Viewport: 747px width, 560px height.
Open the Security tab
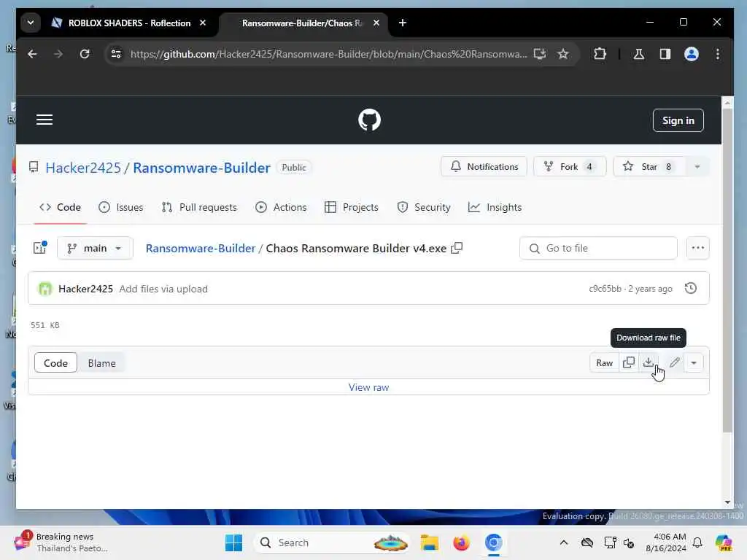click(x=424, y=207)
